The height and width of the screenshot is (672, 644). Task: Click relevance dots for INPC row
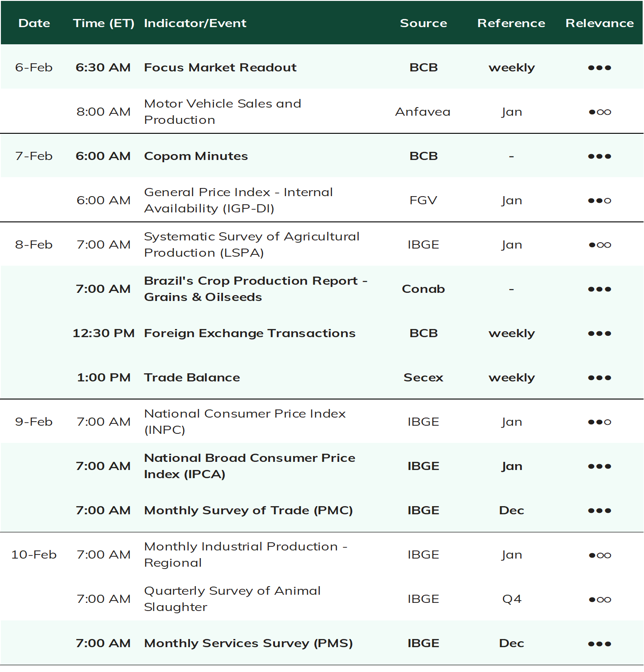point(600,422)
